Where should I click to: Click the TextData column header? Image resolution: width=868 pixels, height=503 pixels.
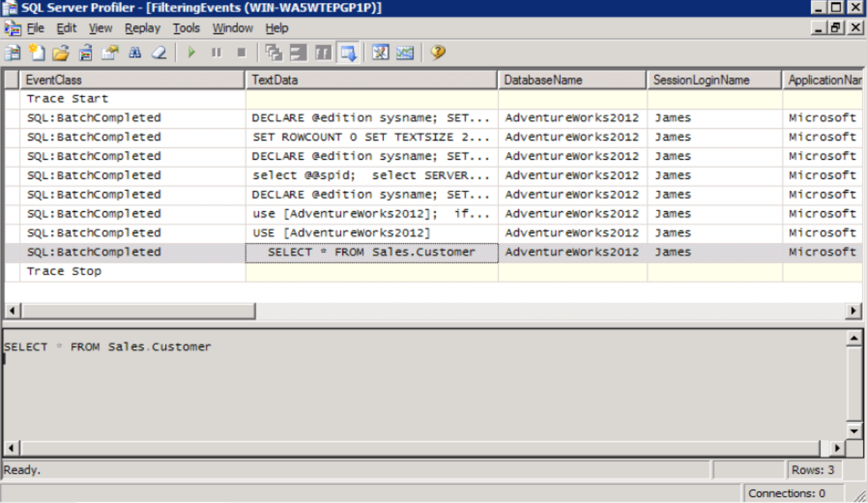coord(371,81)
